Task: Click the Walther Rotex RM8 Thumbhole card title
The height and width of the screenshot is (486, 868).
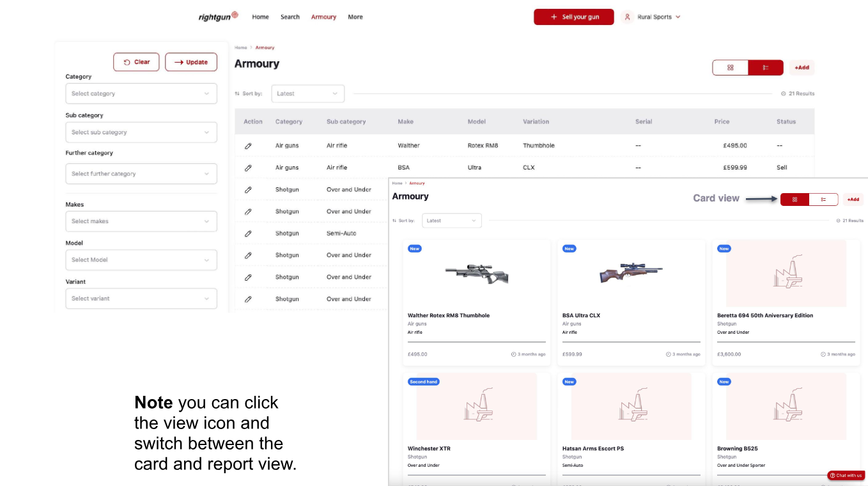Action: (449, 315)
